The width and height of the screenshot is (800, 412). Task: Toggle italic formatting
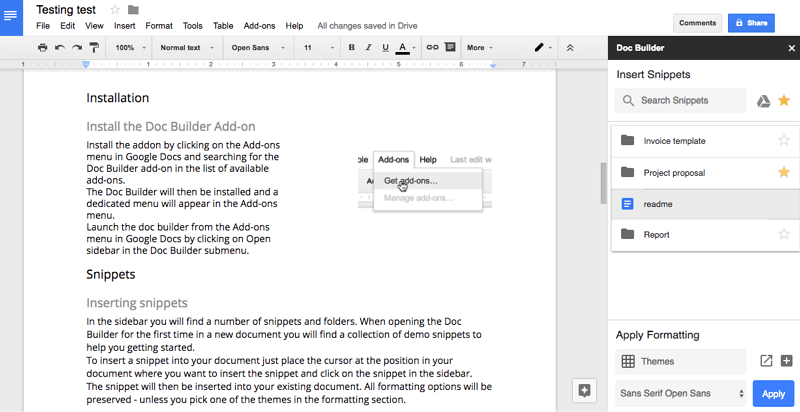pyautogui.click(x=368, y=47)
